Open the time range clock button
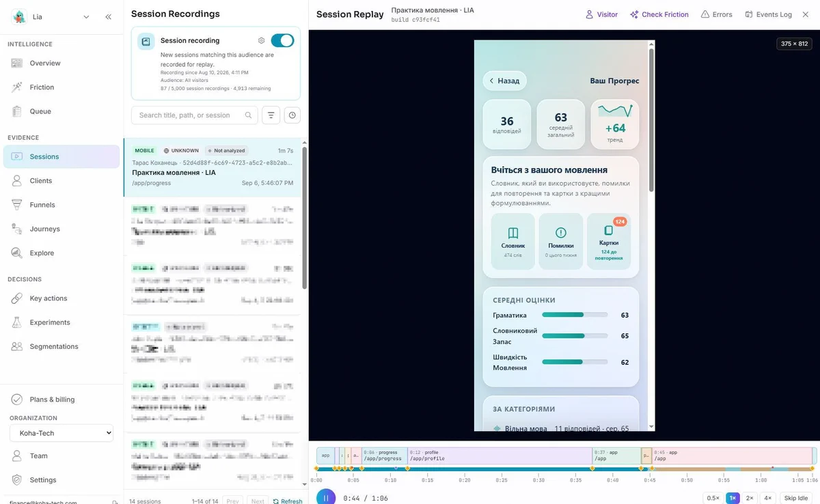The height and width of the screenshot is (504, 820). coord(292,115)
